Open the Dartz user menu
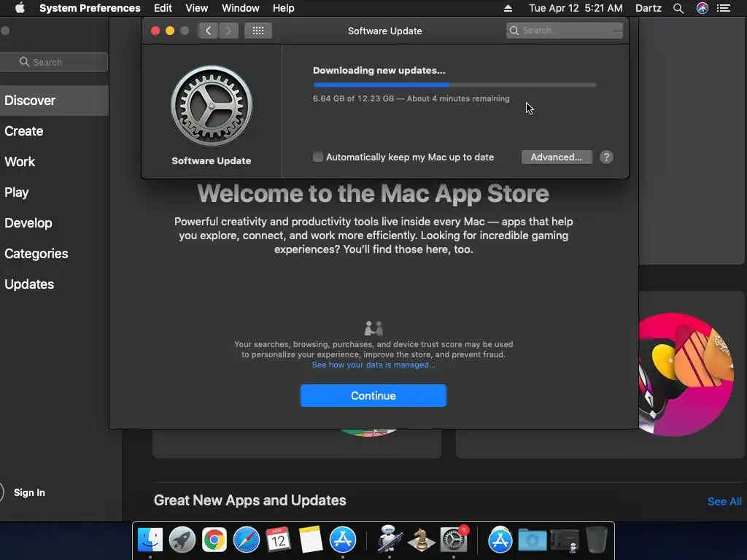This screenshot has width=747, height=560. [649, 8]
